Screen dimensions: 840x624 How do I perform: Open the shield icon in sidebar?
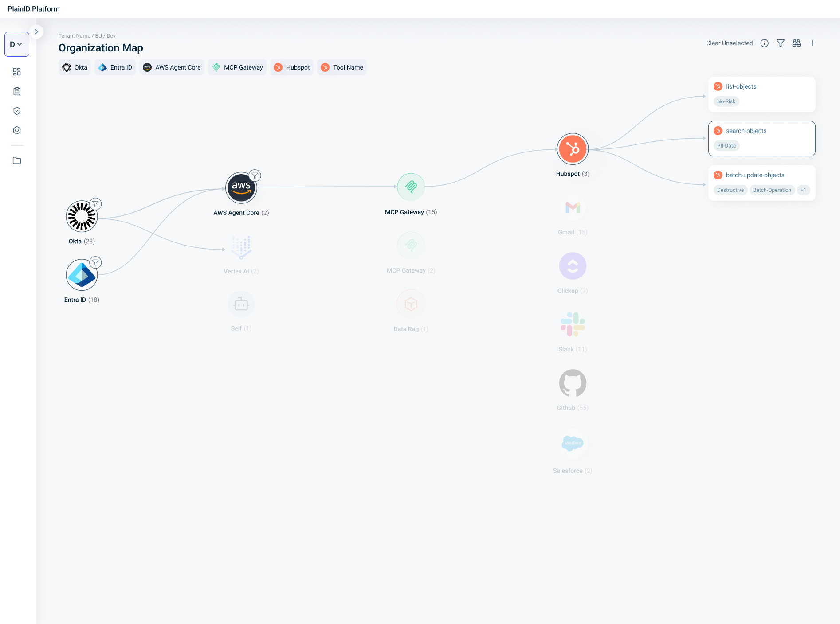point(17,111)
